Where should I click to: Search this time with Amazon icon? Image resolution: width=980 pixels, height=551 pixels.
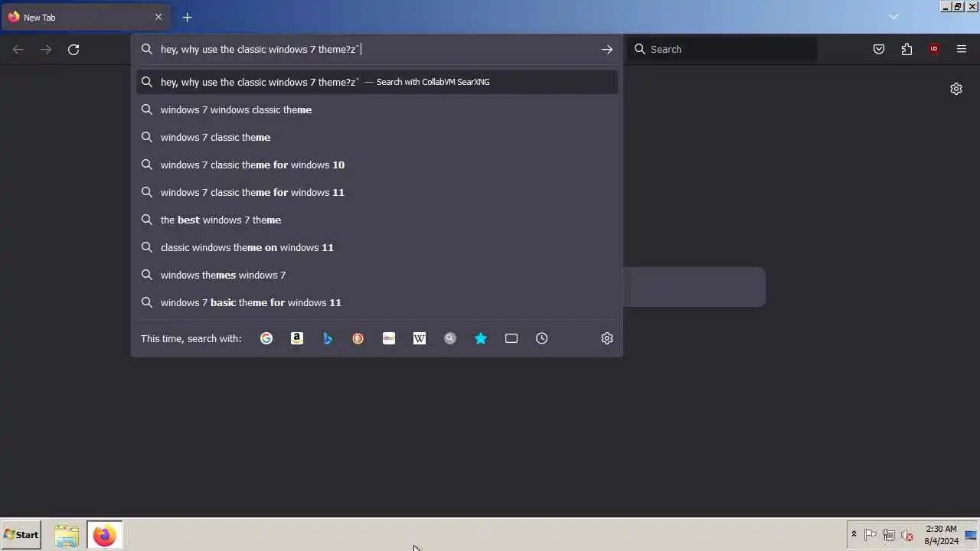click(297, 338)
